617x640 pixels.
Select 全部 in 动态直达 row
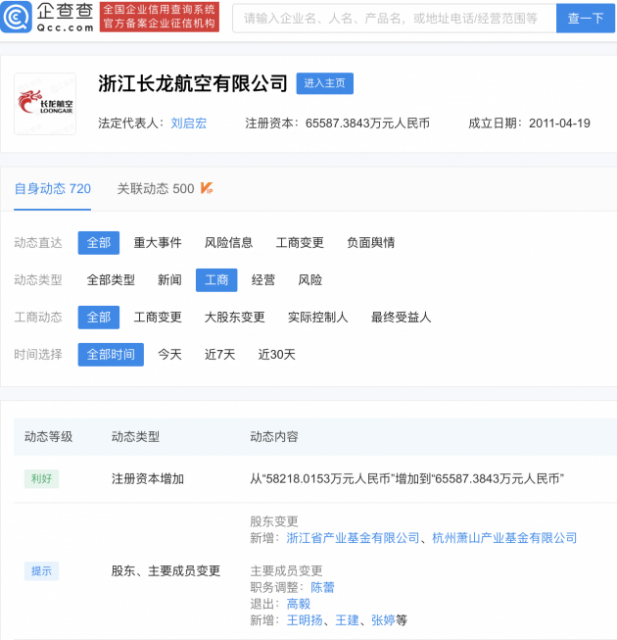(x=99, y=243)
